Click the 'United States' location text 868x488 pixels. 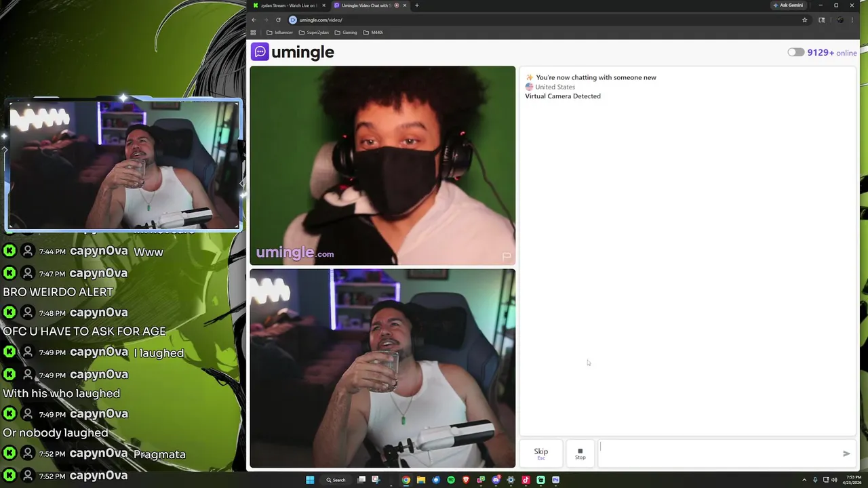pos(555,87)
